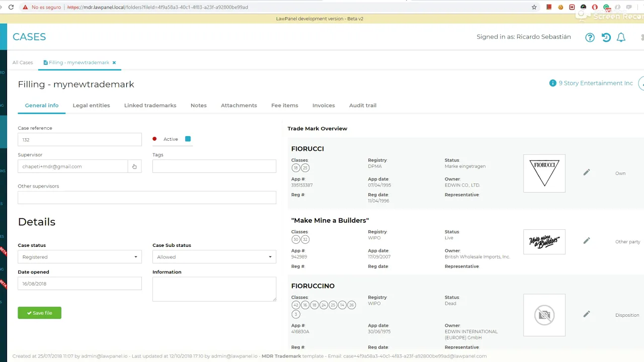644x362 pixels.
Task: Open the 9 Story Entertainment Inc link
Action: pyautogui.click(x=596, y=83)
